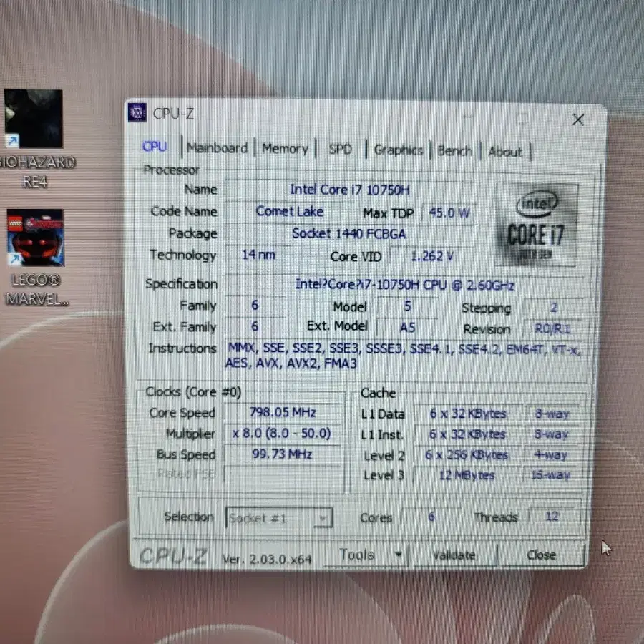The height and width of the screenshot is (644, 644).
Task: Click the Cores count value '6'
Action: 431,516
